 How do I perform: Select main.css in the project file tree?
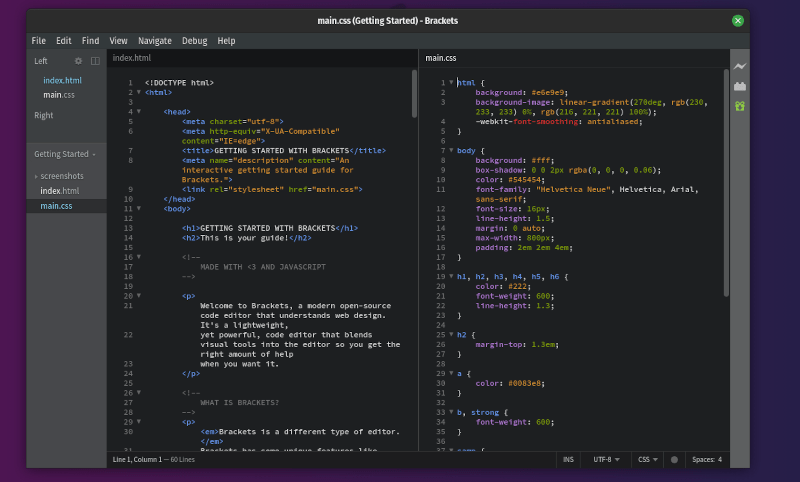pos(56,206)
